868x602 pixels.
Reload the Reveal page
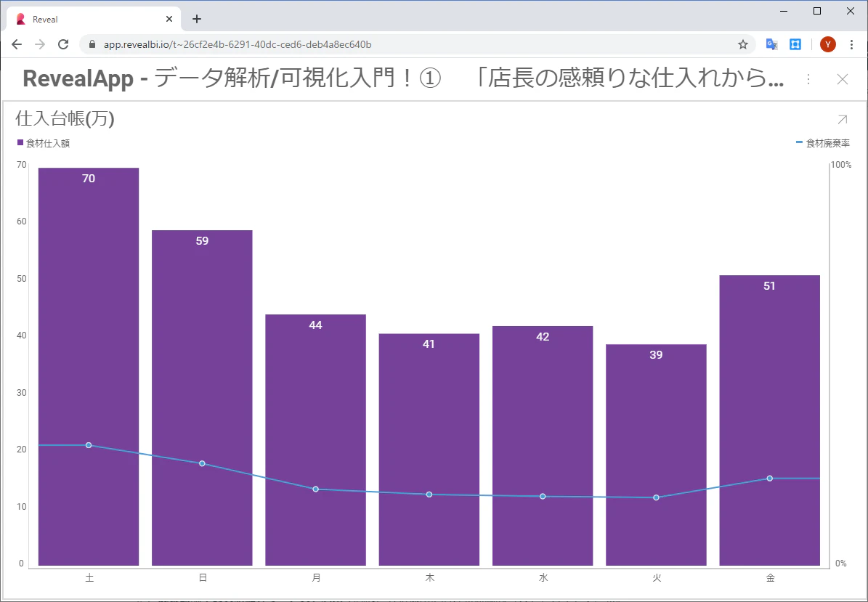pos(63,44)
